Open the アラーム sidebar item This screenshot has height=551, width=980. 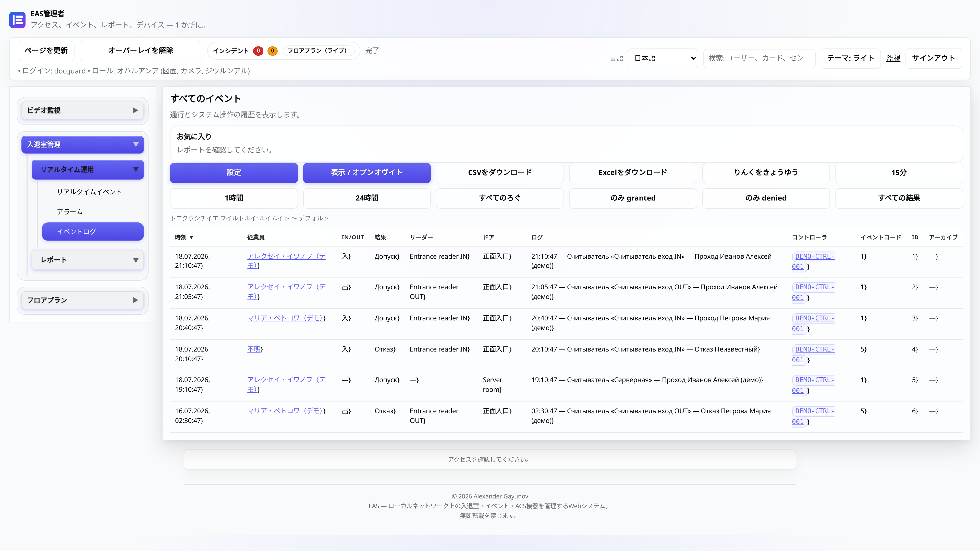click(70, 212)
